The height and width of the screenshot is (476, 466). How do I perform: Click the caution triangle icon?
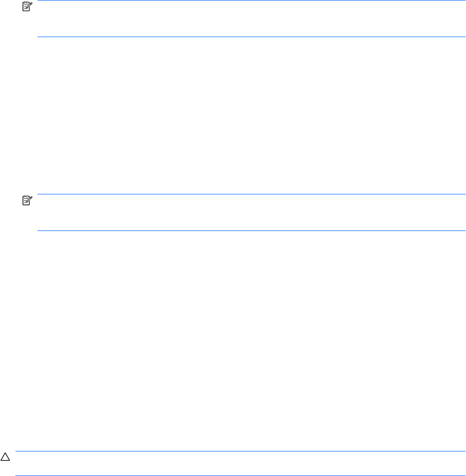point(5,457)
